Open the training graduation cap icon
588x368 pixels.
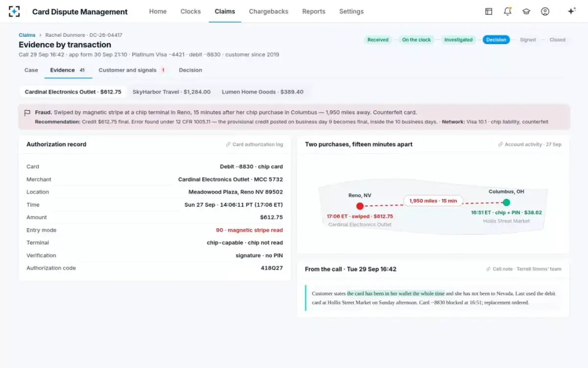(x=526, y=11)
